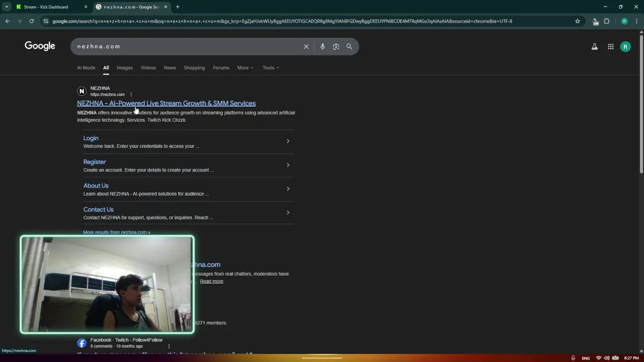Image resolution: width=644 pixels, height=362 pixels.
Task: Bookmark this page with the star
Action: tap(578, 21)
